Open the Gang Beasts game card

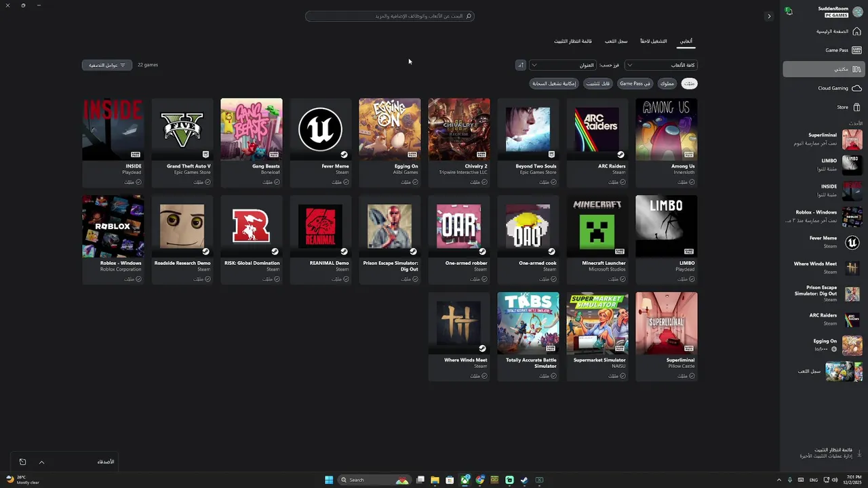click(x=252, y=142)
